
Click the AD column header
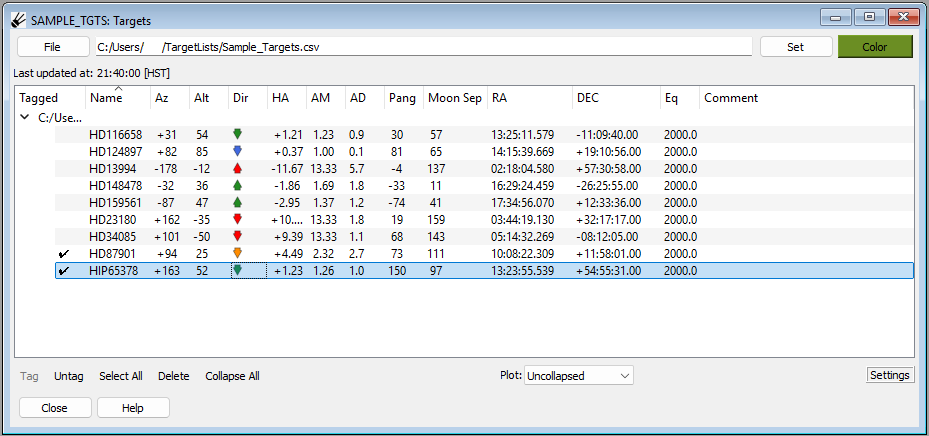pyautogui.click(x=365, y=98)
